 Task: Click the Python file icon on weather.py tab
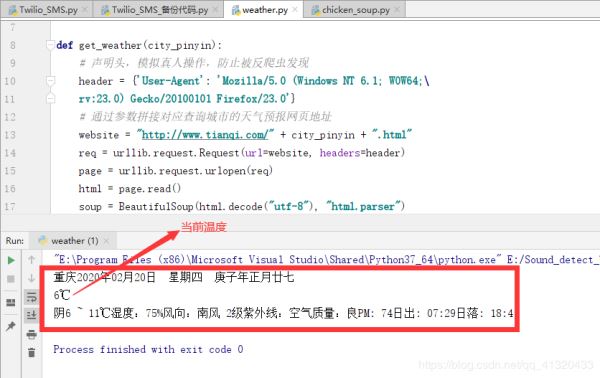click(236, 10)
